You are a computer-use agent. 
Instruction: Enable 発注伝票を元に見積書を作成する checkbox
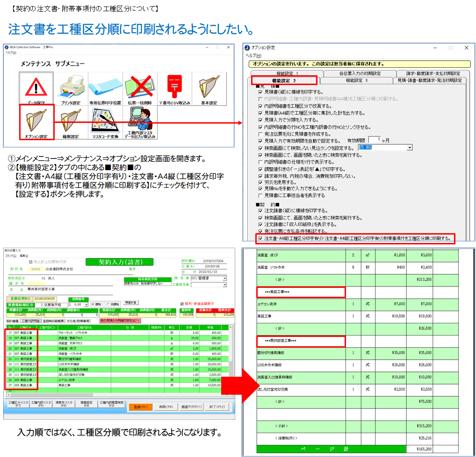click(260, 134)
